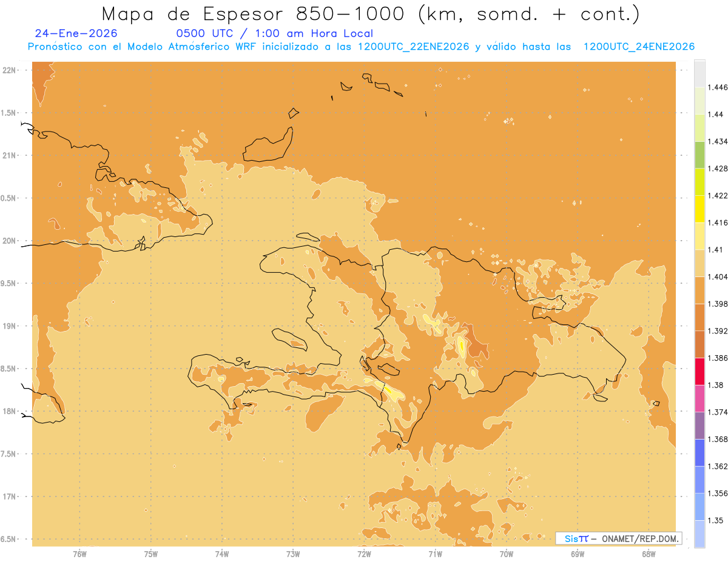Click the '1.416' colorbar value
Viewport: 728px width, 562px height.
(718, 222)
